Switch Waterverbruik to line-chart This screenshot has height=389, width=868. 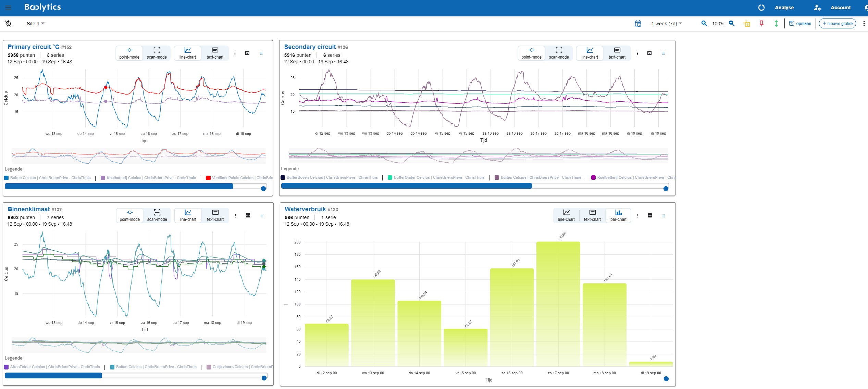tap(566, 215)
